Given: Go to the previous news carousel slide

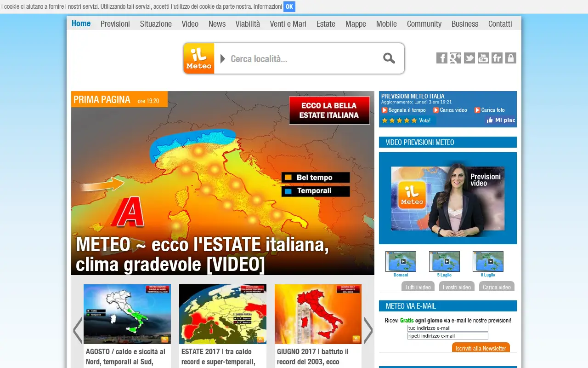Looking at the screenshot, I should pos(77,330).
